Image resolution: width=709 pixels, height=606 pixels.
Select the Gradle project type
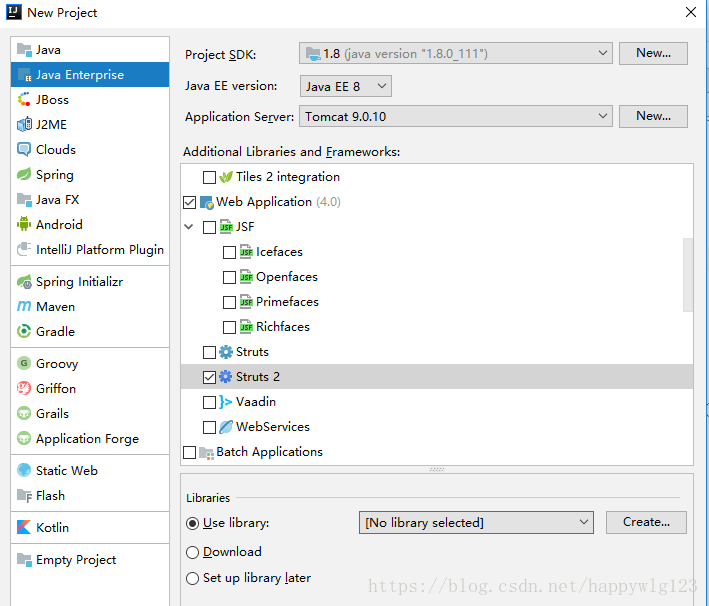[x=90, y=331]
